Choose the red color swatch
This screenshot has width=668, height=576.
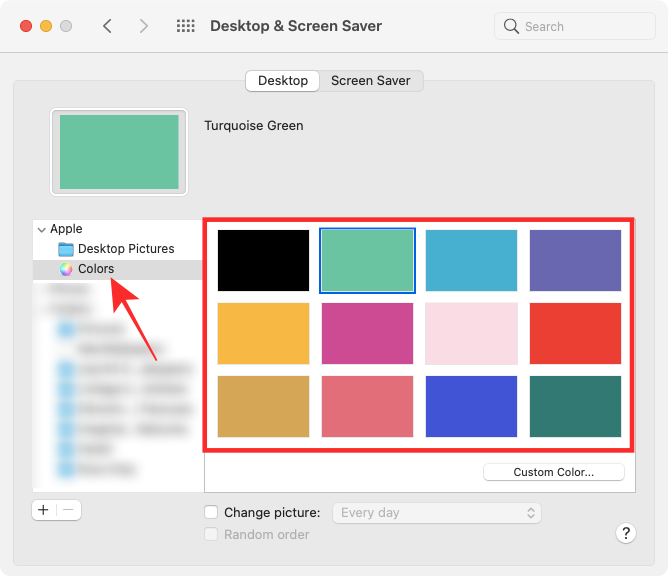click(575, 334)
